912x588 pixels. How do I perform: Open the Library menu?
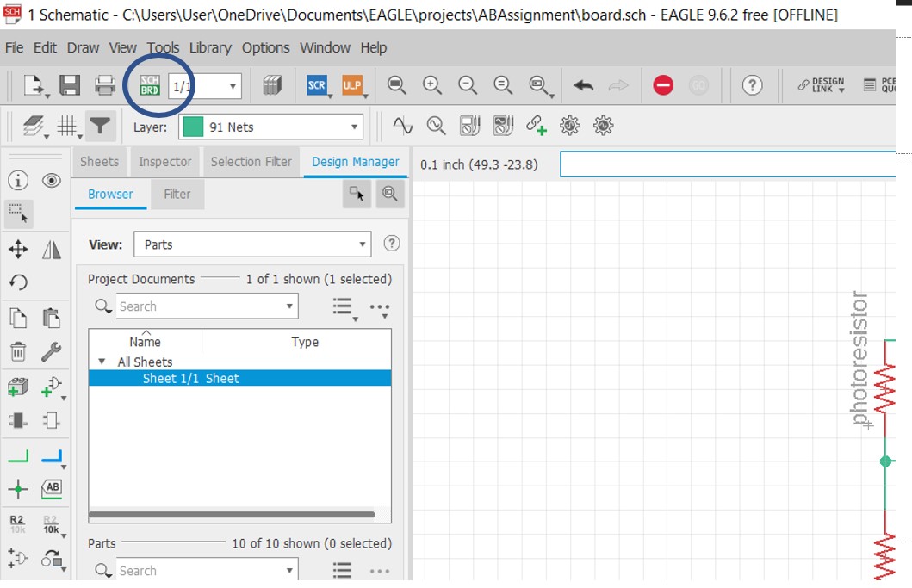210,47
